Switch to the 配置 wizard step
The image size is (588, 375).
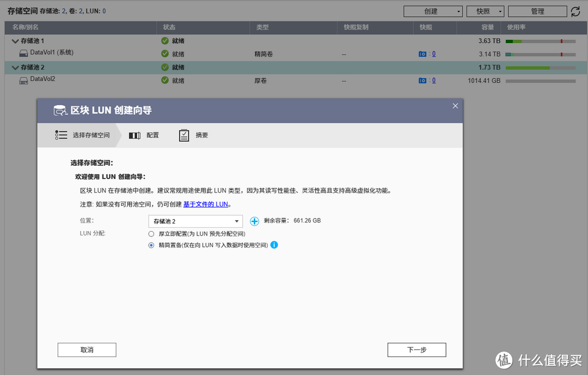144,135
